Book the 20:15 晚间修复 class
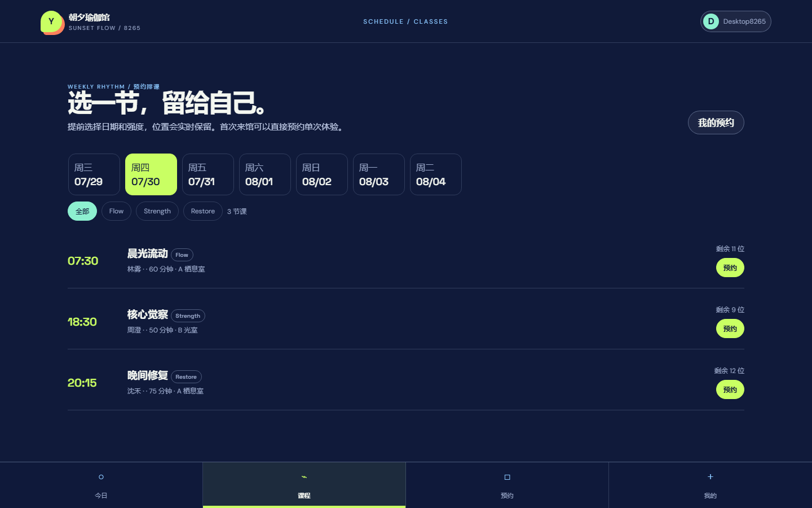 [730, 389]
